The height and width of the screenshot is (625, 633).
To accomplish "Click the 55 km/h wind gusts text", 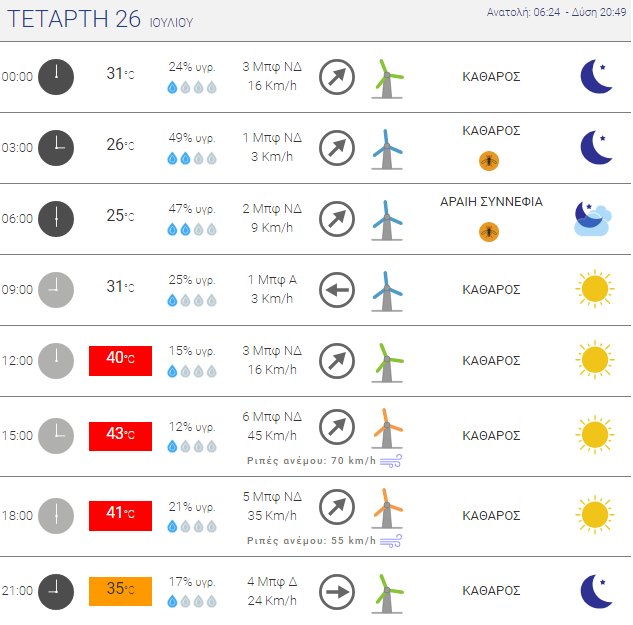I will pyautogui.click(x=311, y=540).
